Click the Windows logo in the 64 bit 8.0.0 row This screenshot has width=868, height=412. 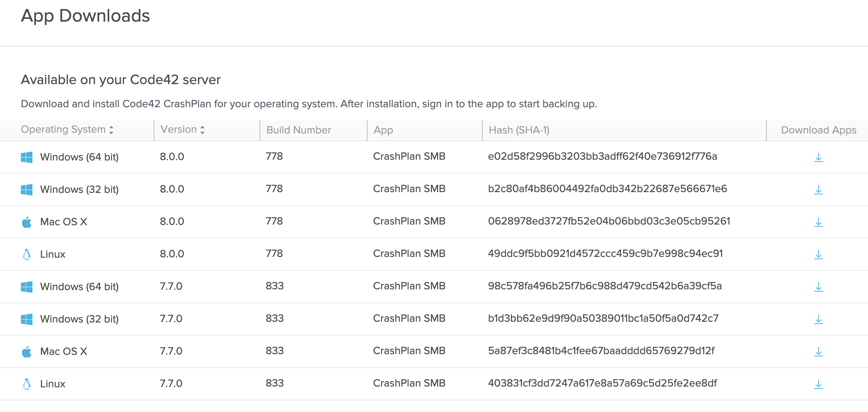[x=27, y=157]
